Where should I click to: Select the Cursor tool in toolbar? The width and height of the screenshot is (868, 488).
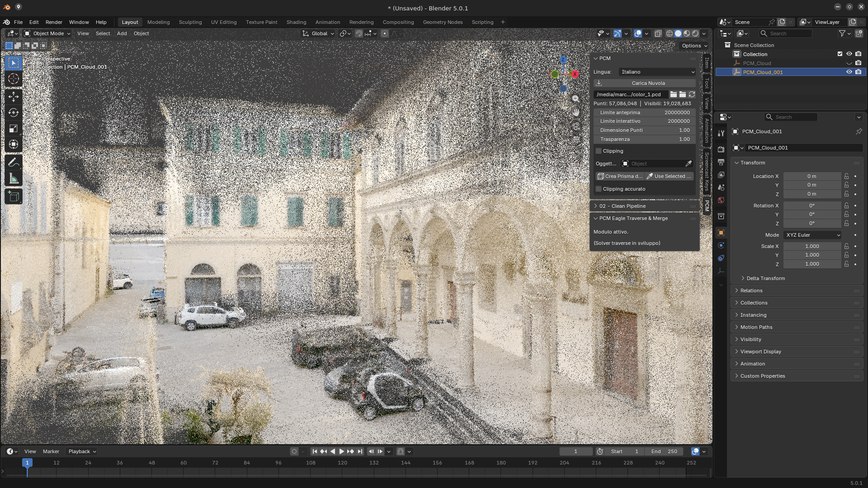point(14,79)
